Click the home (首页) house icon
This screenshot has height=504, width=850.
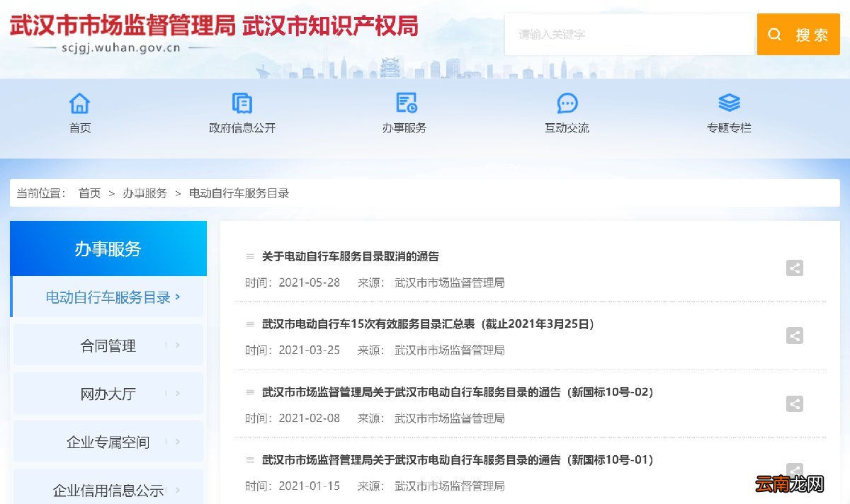(x=80, y=103)
